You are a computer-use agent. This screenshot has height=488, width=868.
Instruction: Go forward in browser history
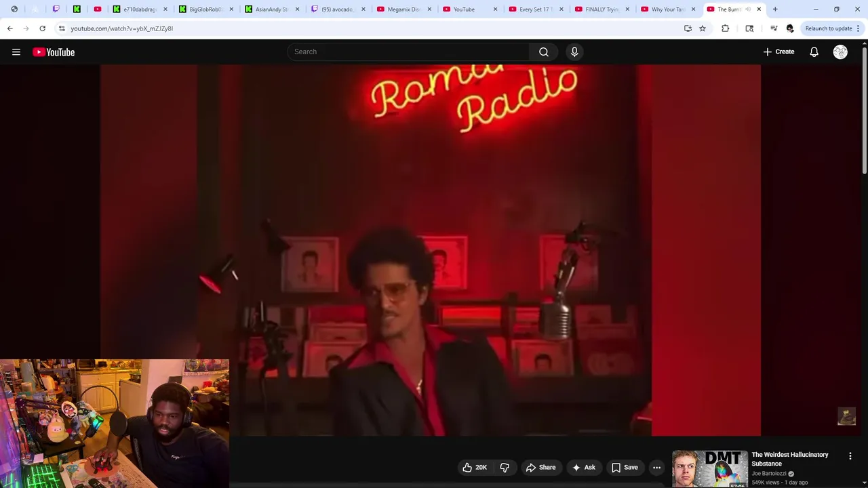coord(26,28)
